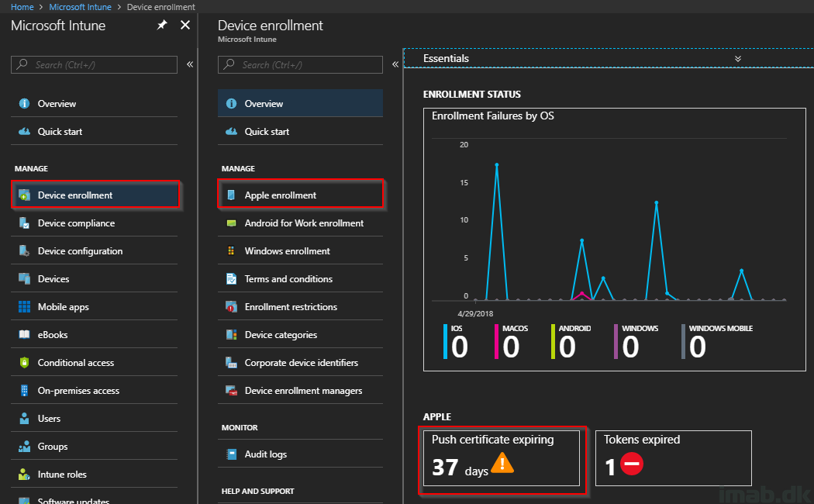814x504 pixels.
Task: Select Device configuration in Intune menu
Action: (x=94, y=250)
